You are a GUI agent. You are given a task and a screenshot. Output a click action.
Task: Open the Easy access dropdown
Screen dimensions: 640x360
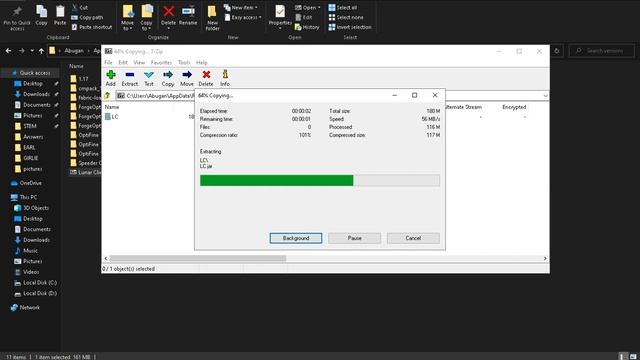click(x=243, y=17)
